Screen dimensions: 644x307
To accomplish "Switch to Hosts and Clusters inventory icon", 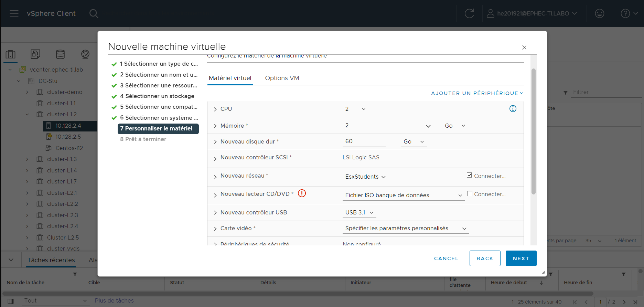I will 11,54.
